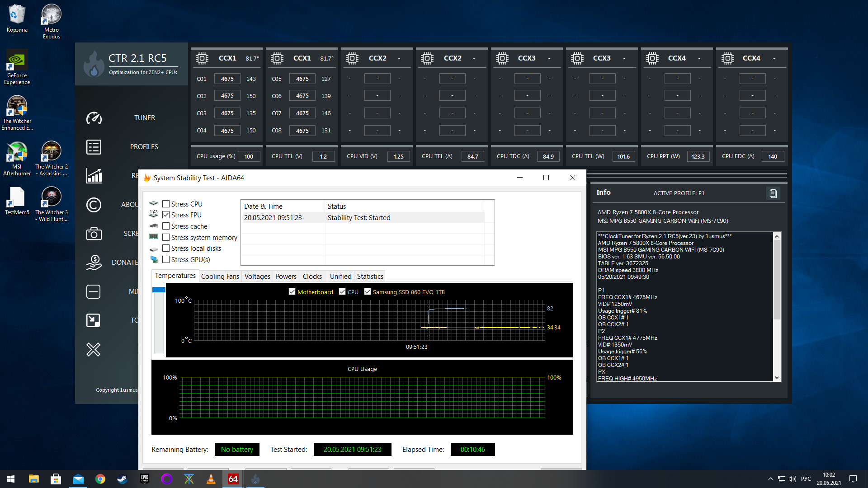Uncheck the Stress FPU checkbox
The width and height of the screenshot is (868, 488).
pos(166,215)
